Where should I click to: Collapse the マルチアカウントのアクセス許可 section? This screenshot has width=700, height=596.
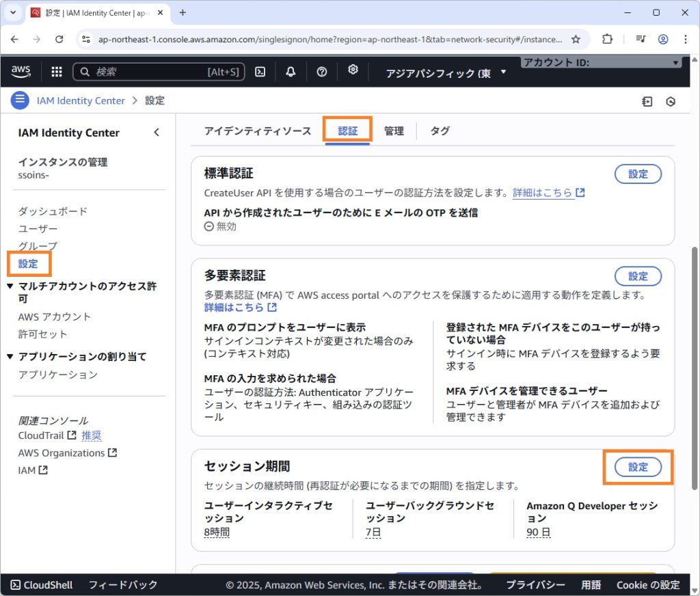[10, 286]
